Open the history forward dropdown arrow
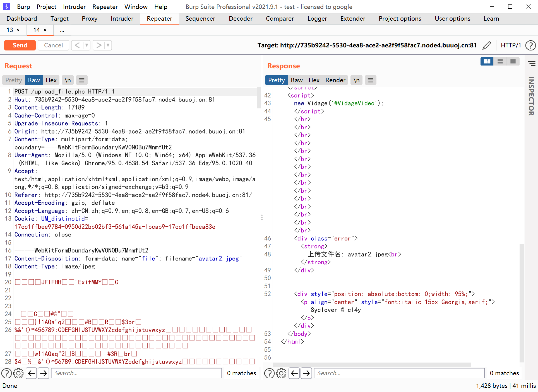538x392 pixels. pos(108,45)
